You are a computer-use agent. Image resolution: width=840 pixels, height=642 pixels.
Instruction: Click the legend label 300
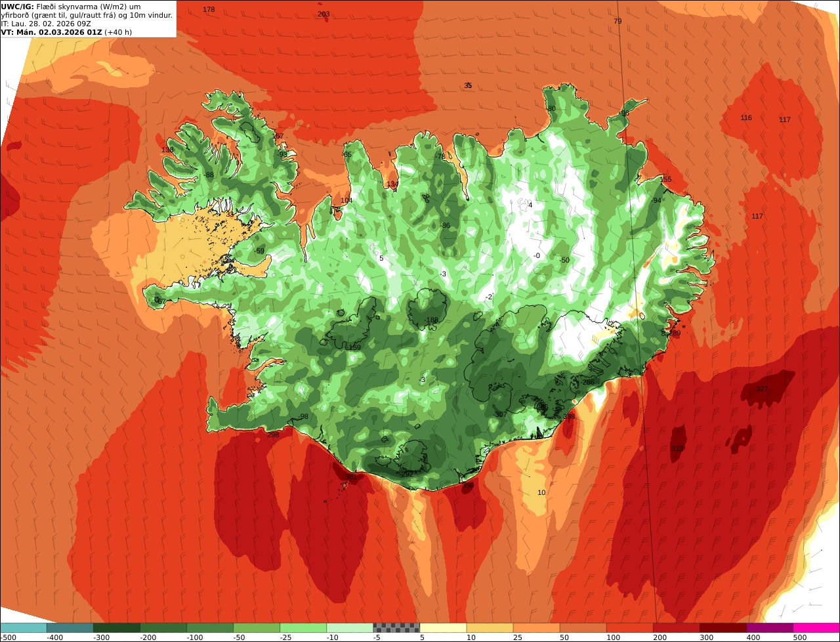point(706,637)
